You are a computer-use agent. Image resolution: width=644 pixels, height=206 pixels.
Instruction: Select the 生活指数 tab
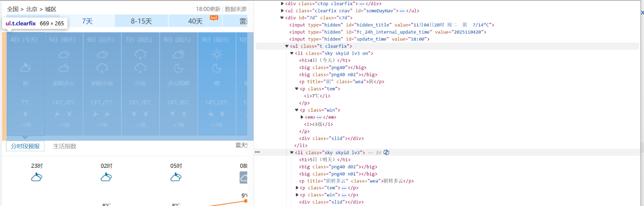tap(65, 146)
